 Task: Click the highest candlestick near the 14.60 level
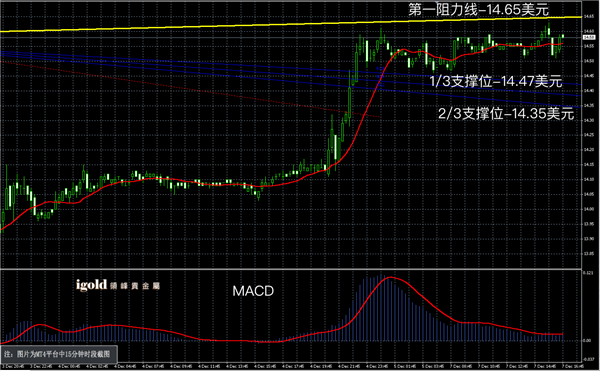tap(549, 31)
